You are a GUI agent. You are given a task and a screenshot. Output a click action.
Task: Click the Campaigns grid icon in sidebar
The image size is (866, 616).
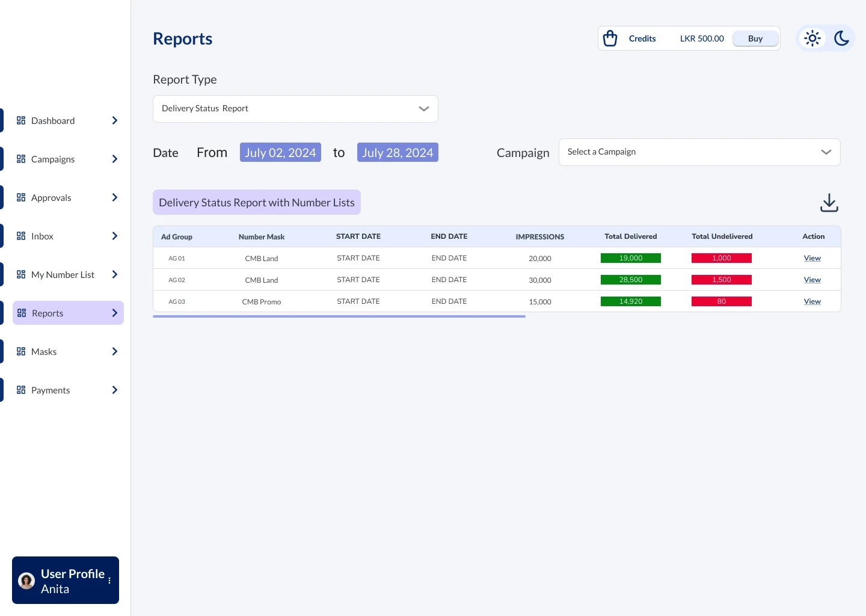pyautogui.click(x=21, y=159)
